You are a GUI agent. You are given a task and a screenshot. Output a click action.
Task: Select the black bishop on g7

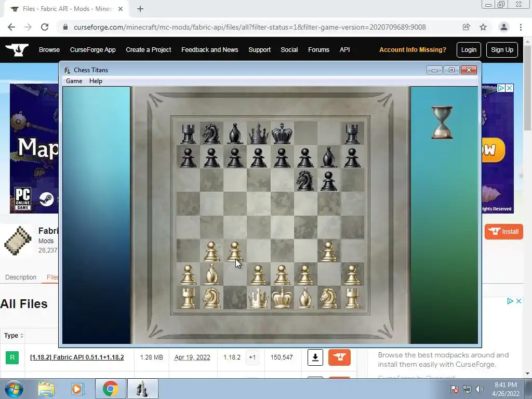329,157
